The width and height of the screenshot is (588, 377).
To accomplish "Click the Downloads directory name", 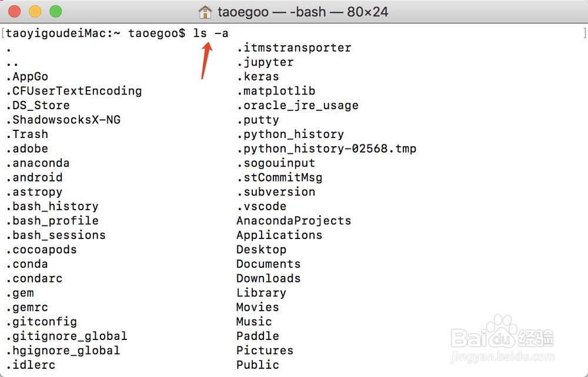I will click(x=269, y=278).
